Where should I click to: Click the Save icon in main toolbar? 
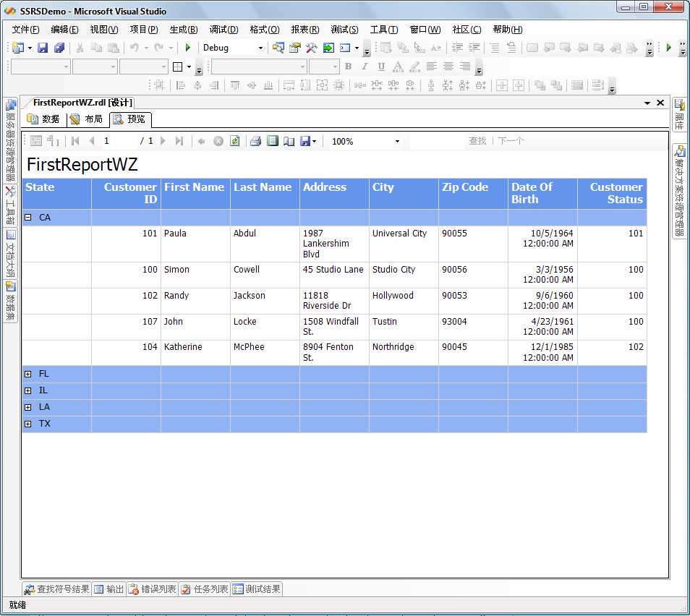(42, 48)
